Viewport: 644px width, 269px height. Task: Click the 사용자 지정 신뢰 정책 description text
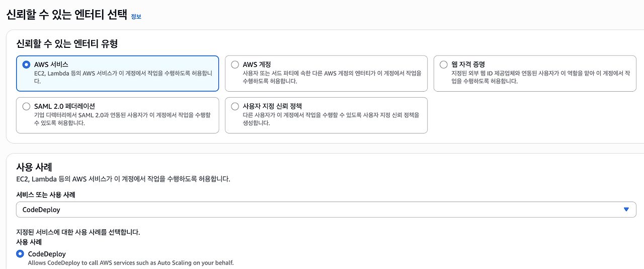pos(331,119)
